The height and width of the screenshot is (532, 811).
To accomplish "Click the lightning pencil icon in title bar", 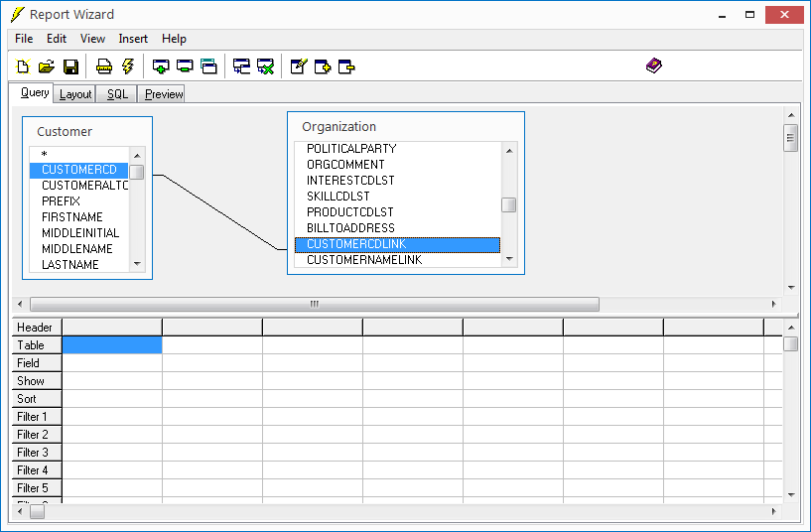I will pos(17,15).
